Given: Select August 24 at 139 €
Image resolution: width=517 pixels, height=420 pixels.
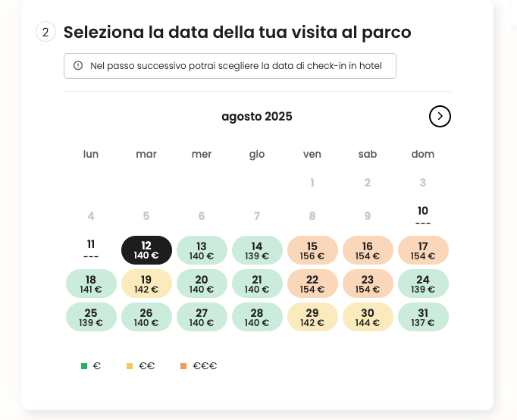Looking at the screenshot, I should click(423, 284).
